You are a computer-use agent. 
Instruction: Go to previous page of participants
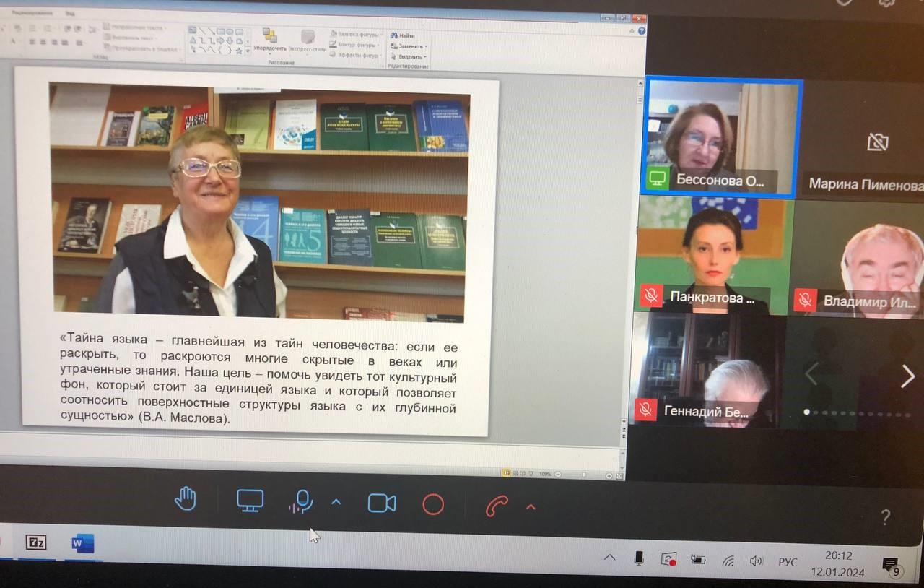(x=811, y=373)
